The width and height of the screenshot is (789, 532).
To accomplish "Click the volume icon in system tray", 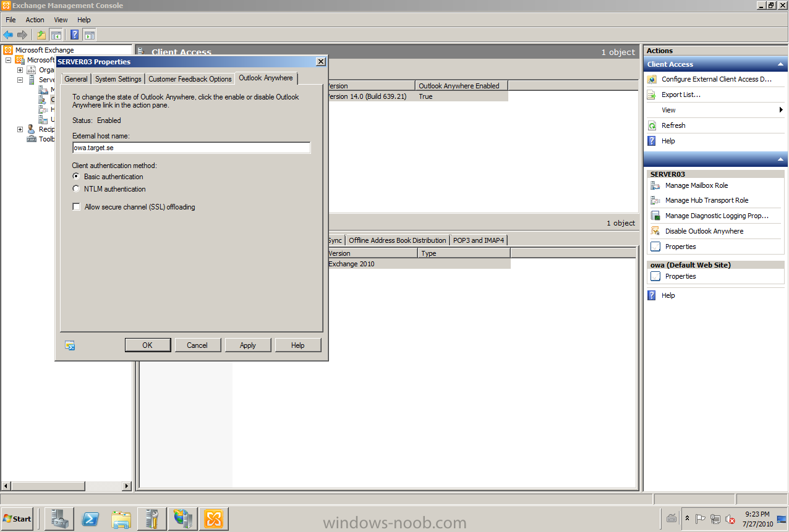I will (x=730, y=519).
